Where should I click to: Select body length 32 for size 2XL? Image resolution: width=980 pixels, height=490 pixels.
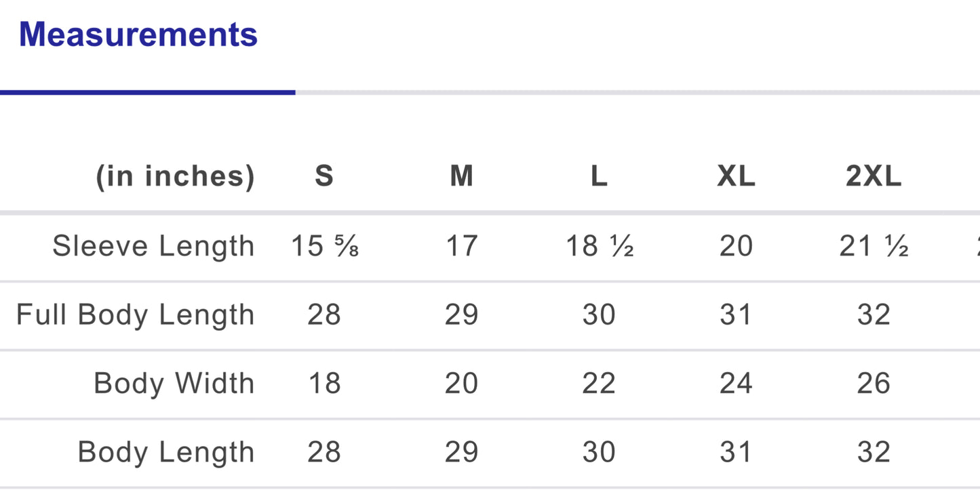tap(874, 452)
